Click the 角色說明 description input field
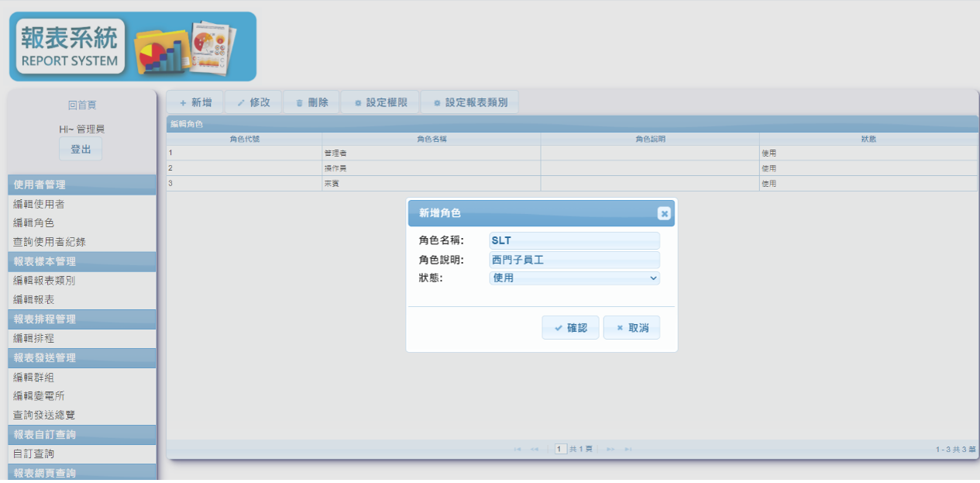The width and height of the screenshot is (980, 483). (574, 260)
